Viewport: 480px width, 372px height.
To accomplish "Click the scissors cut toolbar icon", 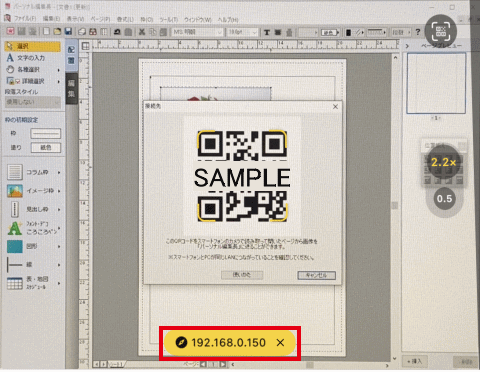I will tap(142, 32).
